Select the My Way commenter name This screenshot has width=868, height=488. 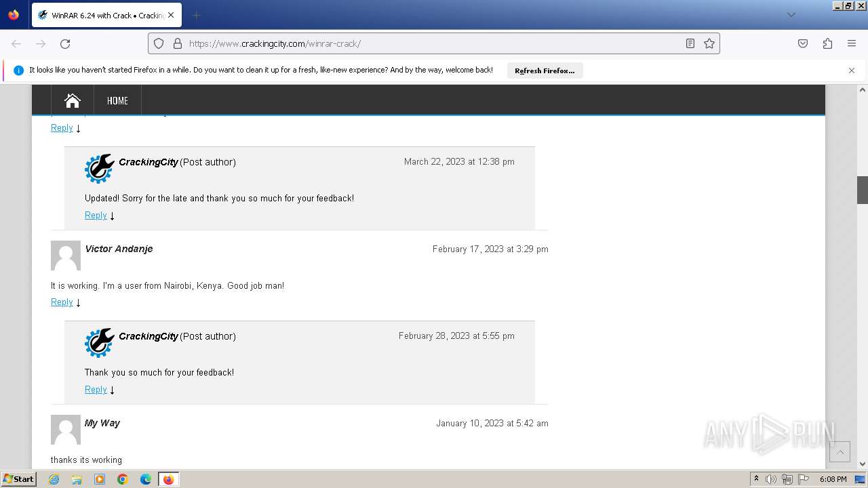click(x=102, y=423)
